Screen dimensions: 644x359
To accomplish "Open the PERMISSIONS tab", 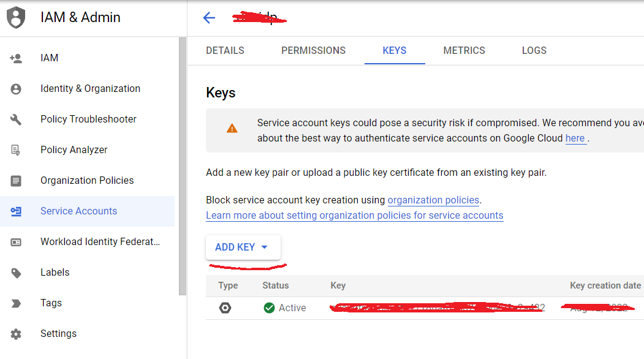I will click(313, 51).
